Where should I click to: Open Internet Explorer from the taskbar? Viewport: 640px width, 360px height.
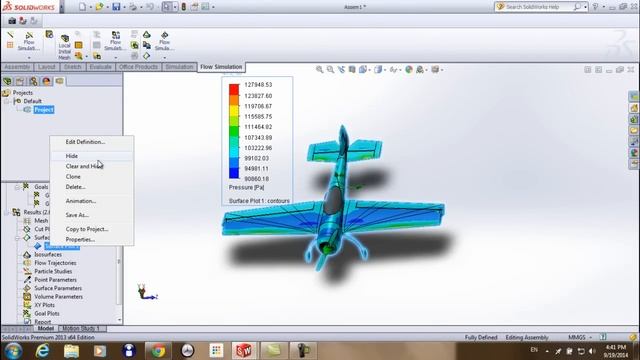click(x=42, y=351)
